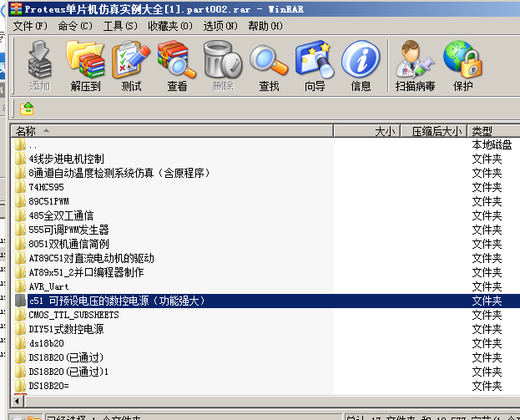Select folder AT89x51_2并口编程器制作
Viewport: 520px width, 420px height.
(86, 272)
